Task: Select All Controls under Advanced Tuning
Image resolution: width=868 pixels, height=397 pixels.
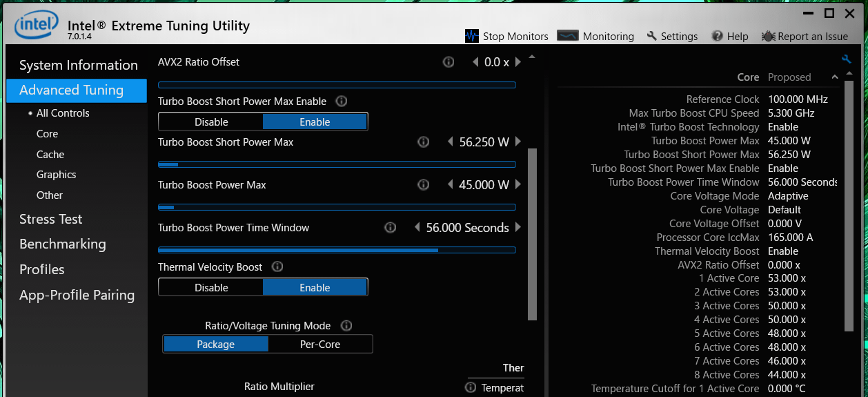Action: pyautogui.click(x=63, y=113)
